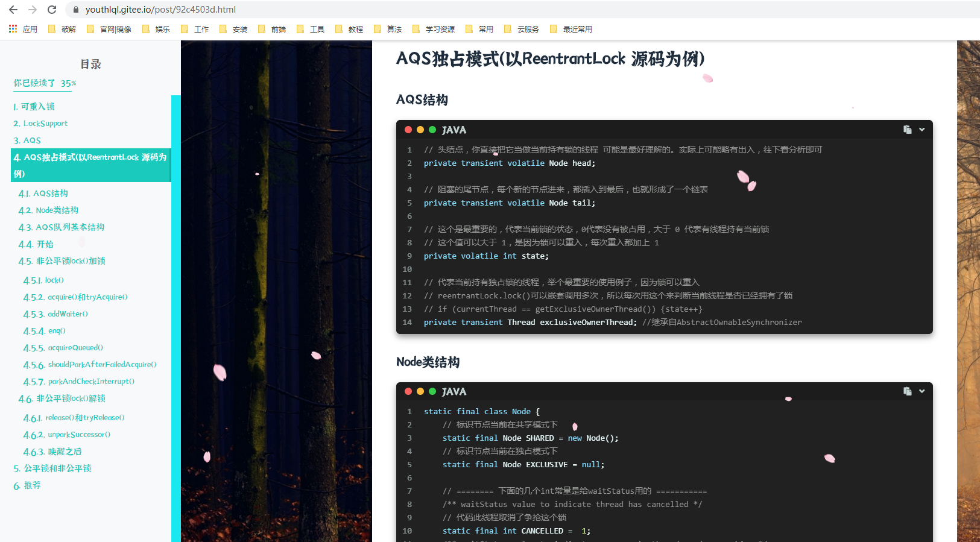Open the 前端 bookmark folder
The width and height of the screenshot is (980, 542).
click(x=272, y=29)
